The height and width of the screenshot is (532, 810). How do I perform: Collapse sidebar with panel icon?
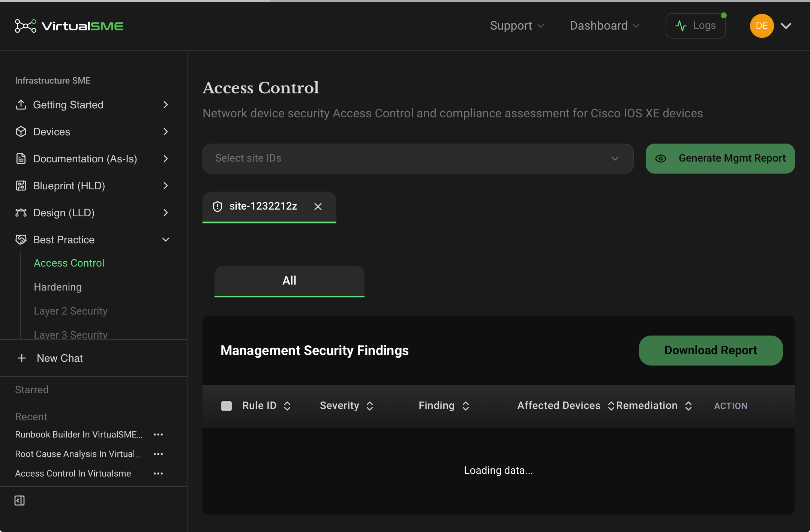pos(19,501)
